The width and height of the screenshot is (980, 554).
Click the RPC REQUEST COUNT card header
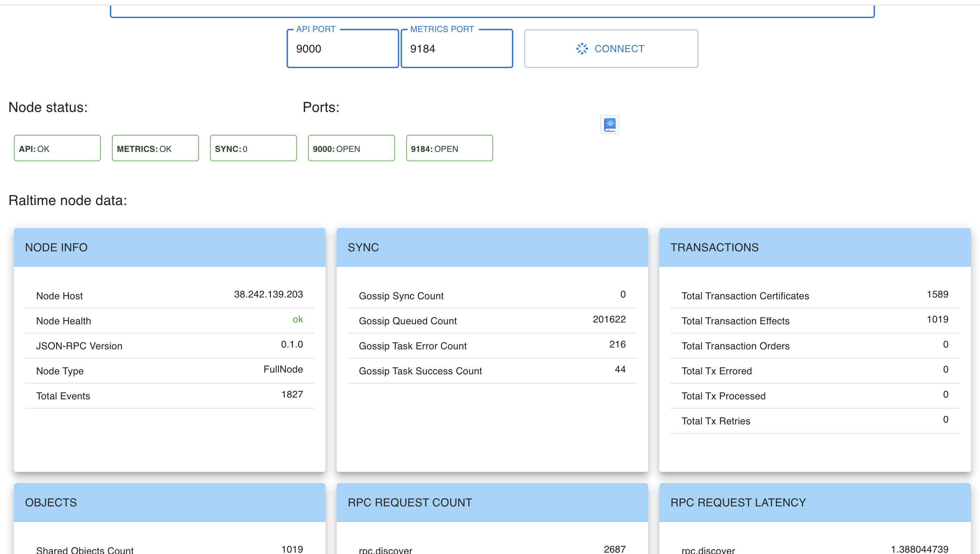tap(492, 502)
